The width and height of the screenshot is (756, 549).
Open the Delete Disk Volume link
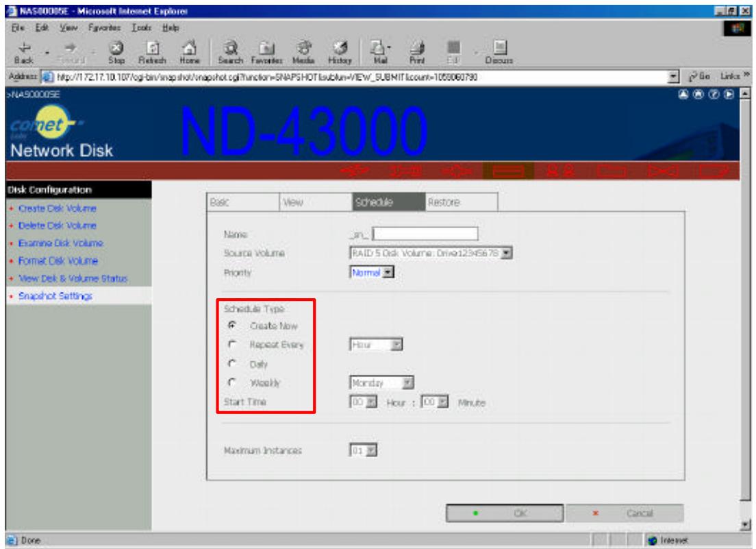pos(57,225)
